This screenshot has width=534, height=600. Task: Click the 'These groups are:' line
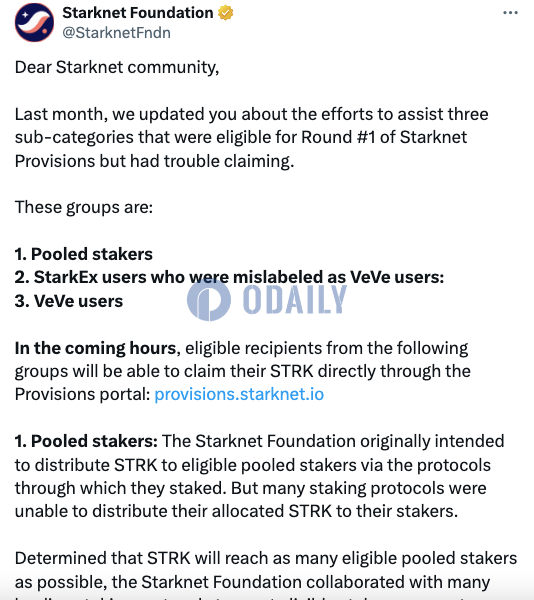coord(84,207)
